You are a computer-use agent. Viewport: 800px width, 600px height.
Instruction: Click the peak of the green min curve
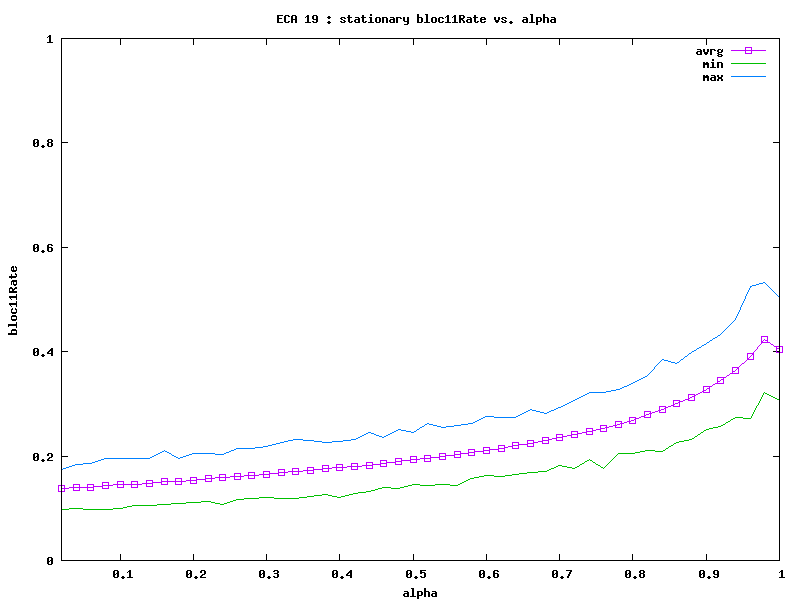765,393
